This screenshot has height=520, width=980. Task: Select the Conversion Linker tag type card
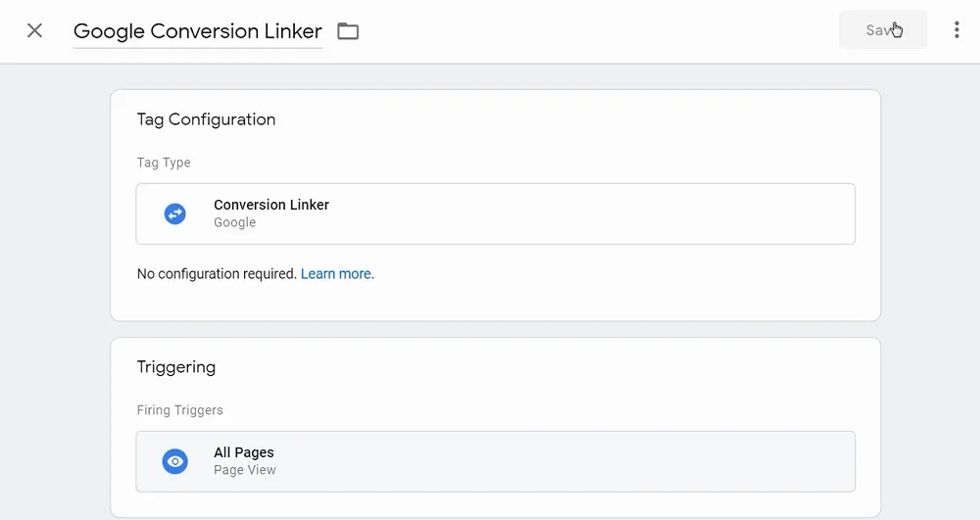(495, 213)
